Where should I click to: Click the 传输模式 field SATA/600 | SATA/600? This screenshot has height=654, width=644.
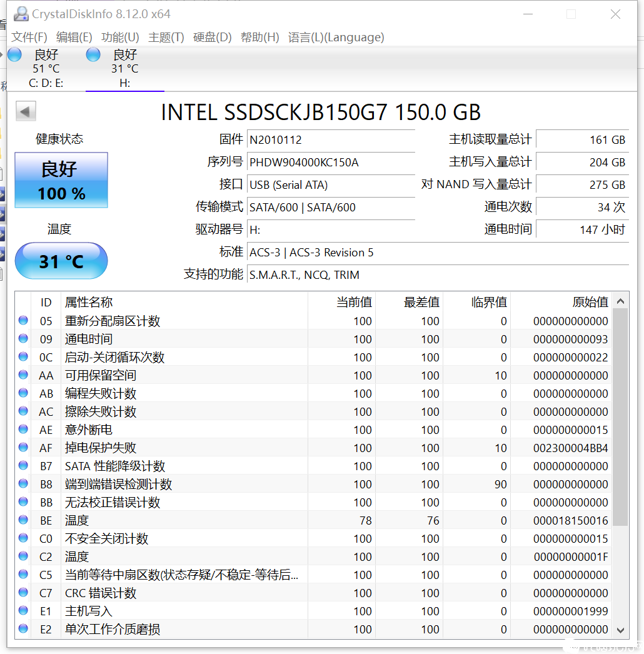click(x=331, y=208)
